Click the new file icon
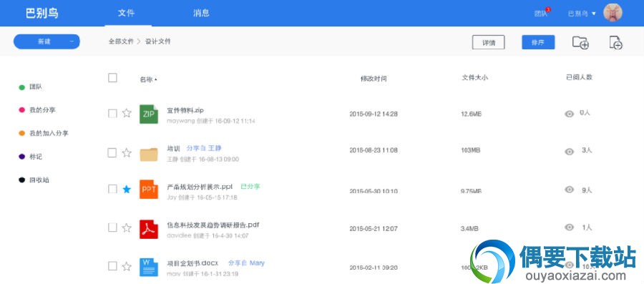Viewport: 644px width, 284px height. click(615, 42)
